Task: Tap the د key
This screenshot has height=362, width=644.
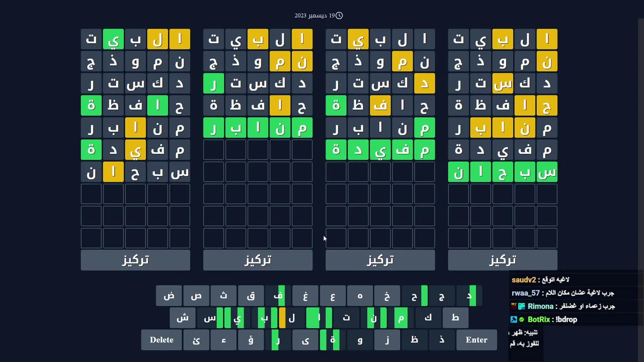Action: [468, 296]
